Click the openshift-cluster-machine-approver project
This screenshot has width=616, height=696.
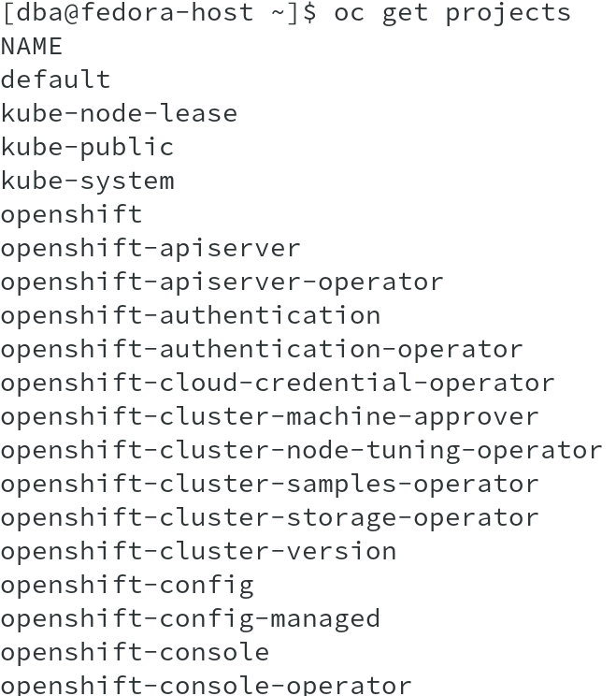coord(269,417)
